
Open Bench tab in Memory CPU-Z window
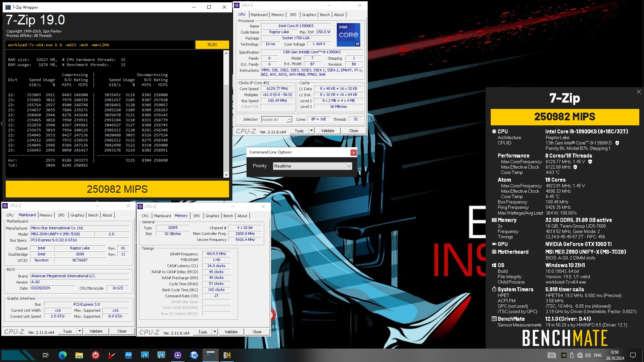(x=228, y=216)
